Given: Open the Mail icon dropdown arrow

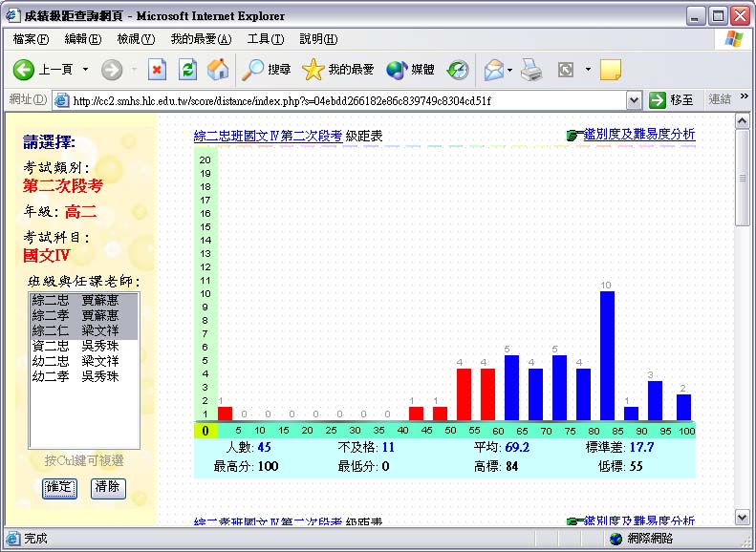Looking at the screenshot, I should point(510,70).
